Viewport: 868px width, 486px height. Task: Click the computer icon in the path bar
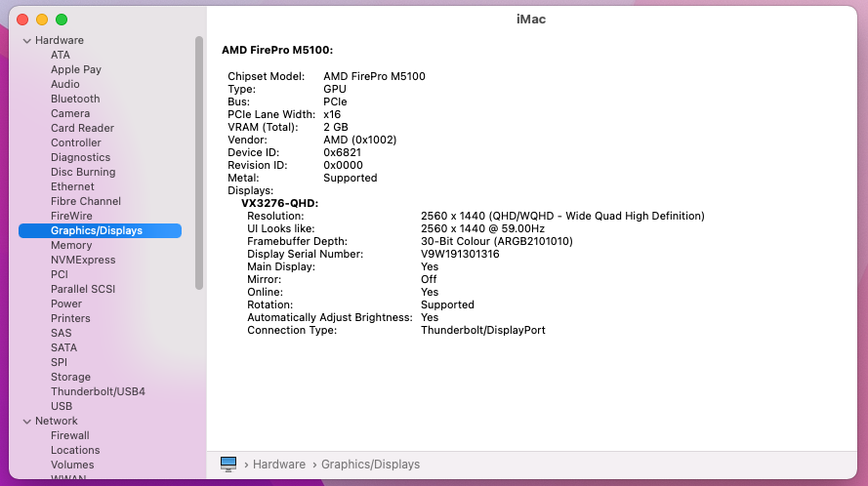coord(228,464)
